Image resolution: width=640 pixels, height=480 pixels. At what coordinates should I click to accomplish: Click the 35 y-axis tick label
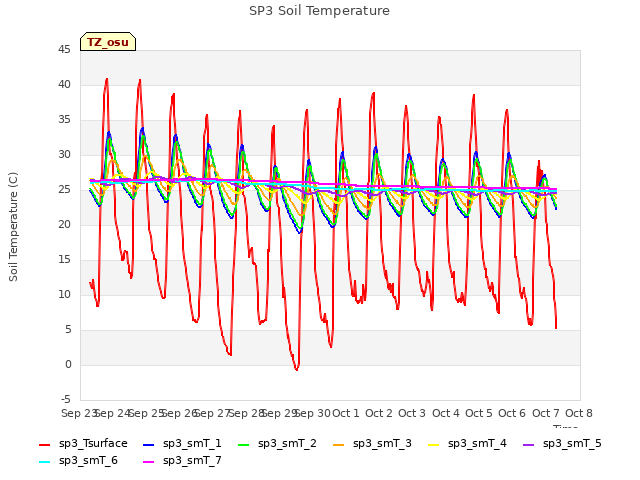pyautogui.click(x=64, y=120)
